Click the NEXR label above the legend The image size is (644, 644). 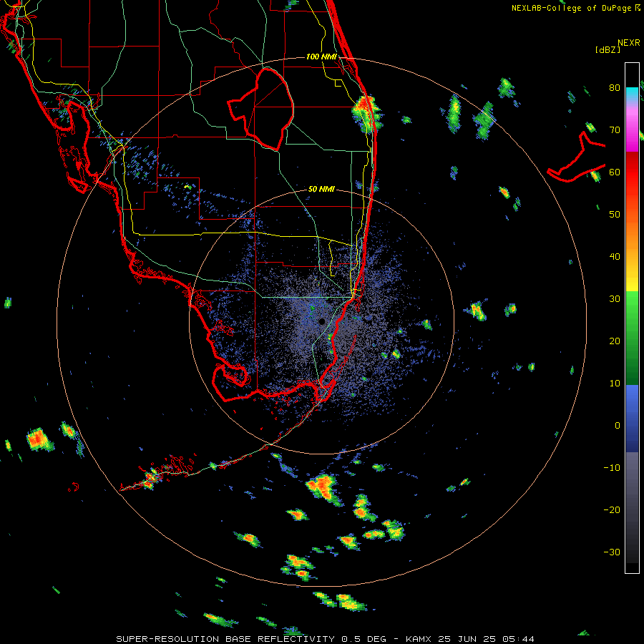point(629,43)
